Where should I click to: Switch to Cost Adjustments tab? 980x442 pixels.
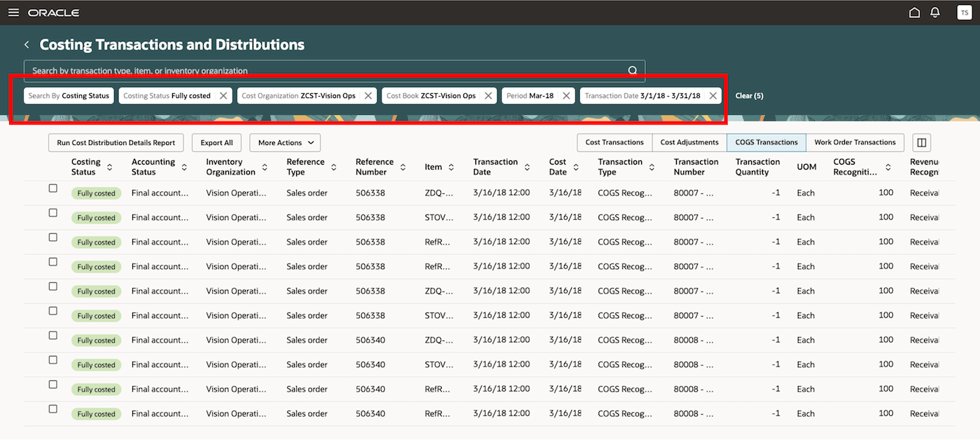click(x=689, y=142)
